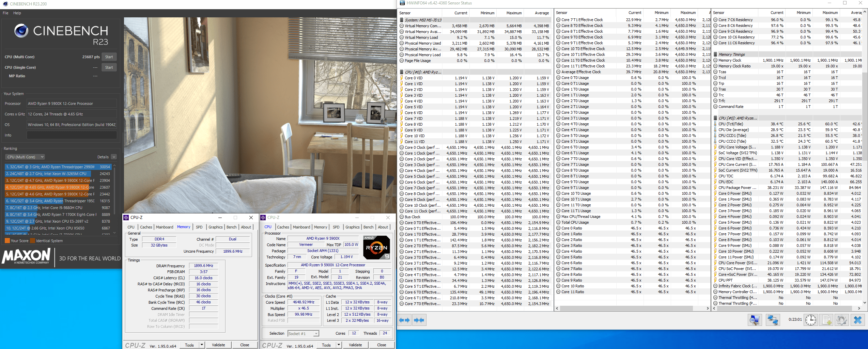The height and width of the screenshot is (349, 868).
Task: Click the 'CPU PPT' sensor row
Action: click(787, 280)
